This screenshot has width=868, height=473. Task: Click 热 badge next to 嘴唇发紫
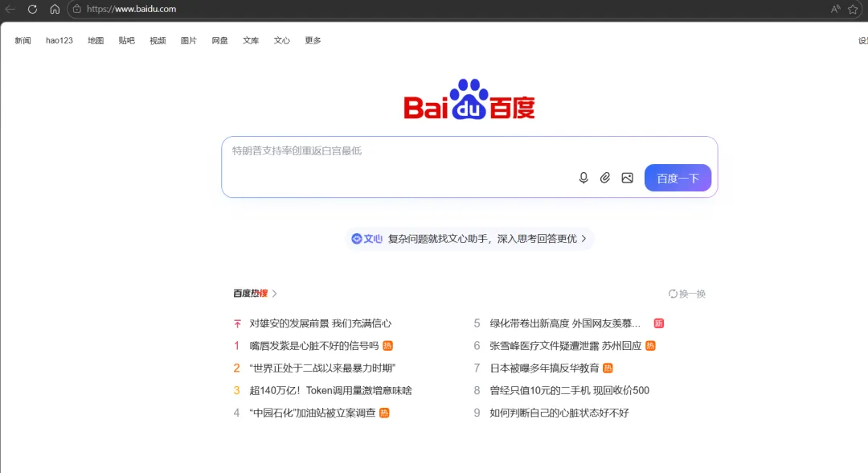click(387, 346)
